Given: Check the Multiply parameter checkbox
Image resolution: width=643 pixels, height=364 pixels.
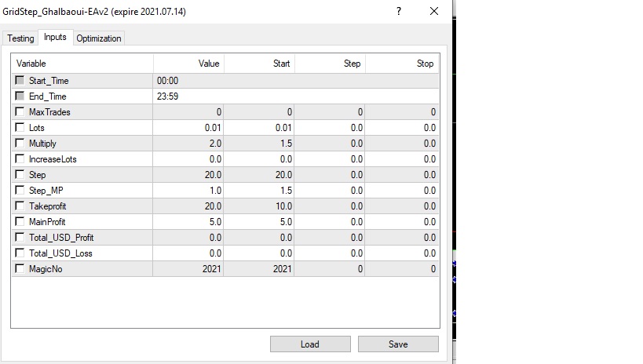Looking at the screenshot, I should pos(20,144).
